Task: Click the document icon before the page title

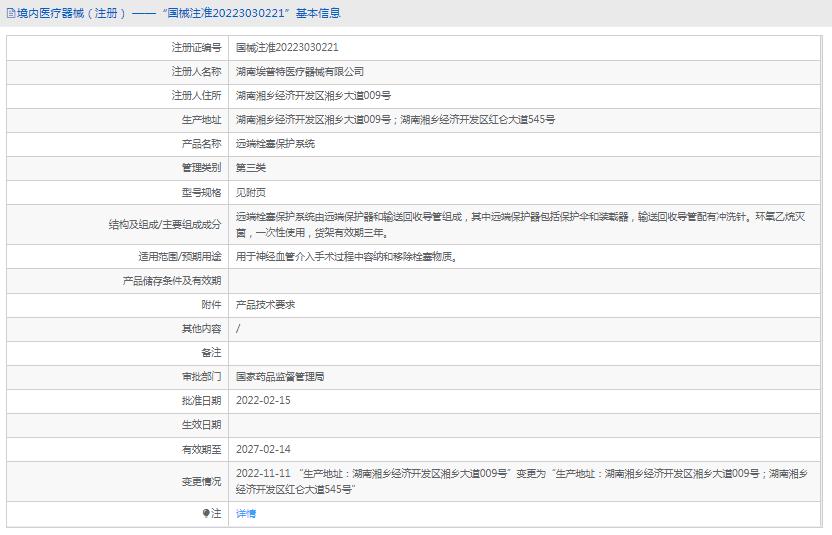Action: pos(11,13)
